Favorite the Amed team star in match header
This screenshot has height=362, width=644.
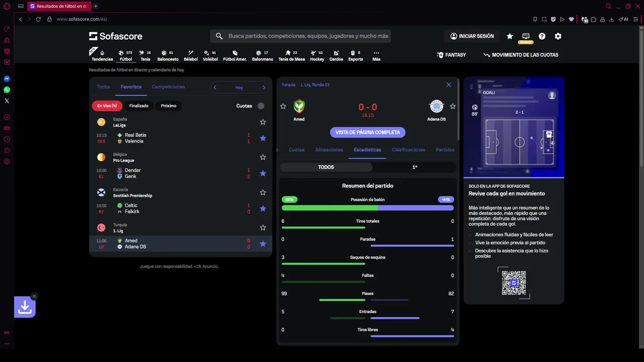283,107
